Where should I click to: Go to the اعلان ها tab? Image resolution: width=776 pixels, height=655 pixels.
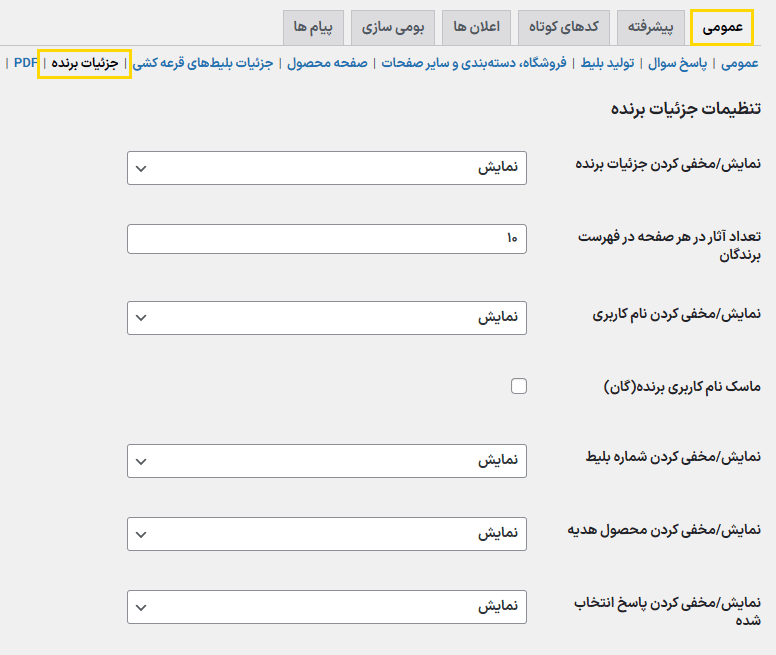[x=477, y=27]
